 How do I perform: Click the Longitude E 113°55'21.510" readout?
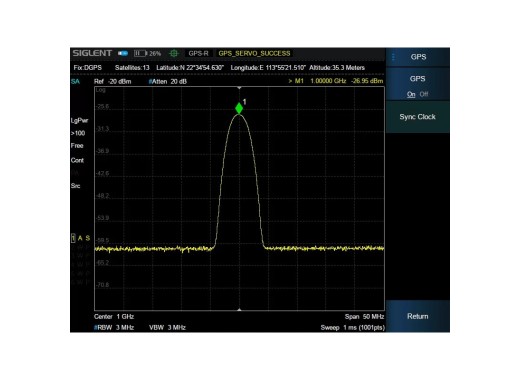[x=268, y=68]
